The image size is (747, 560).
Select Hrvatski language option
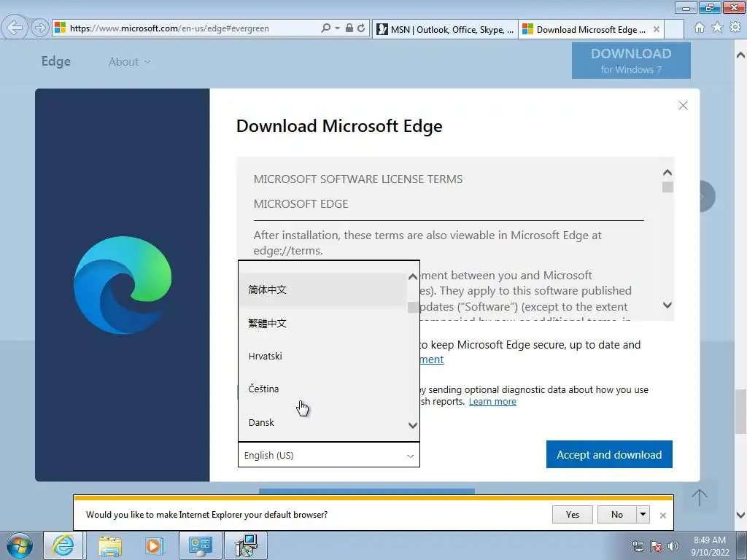322,356
